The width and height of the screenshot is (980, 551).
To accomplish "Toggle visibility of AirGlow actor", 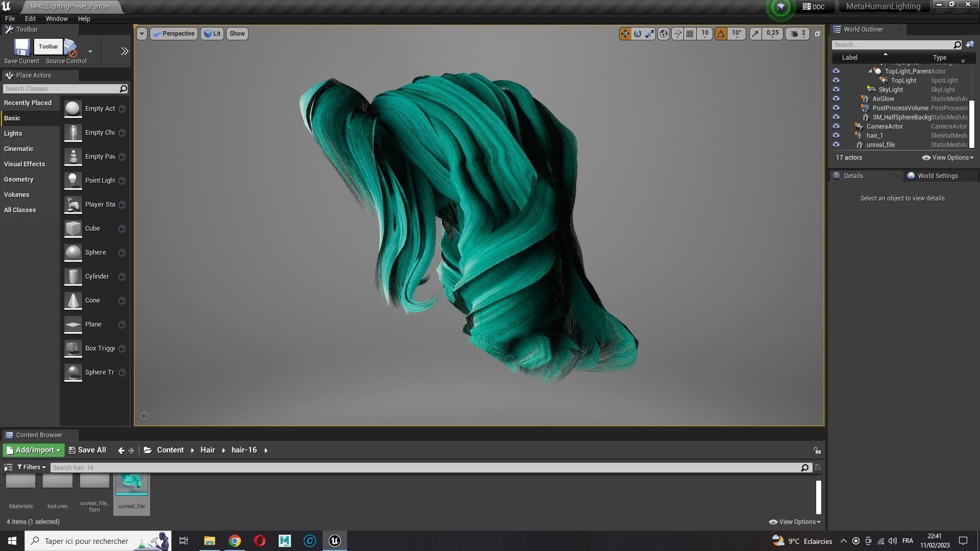I will (836, 99).
